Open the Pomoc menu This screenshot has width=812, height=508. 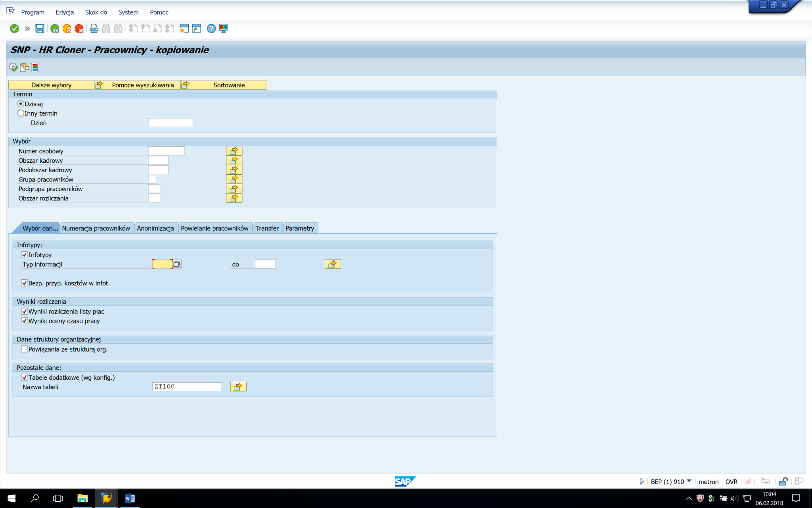point(159,12)
